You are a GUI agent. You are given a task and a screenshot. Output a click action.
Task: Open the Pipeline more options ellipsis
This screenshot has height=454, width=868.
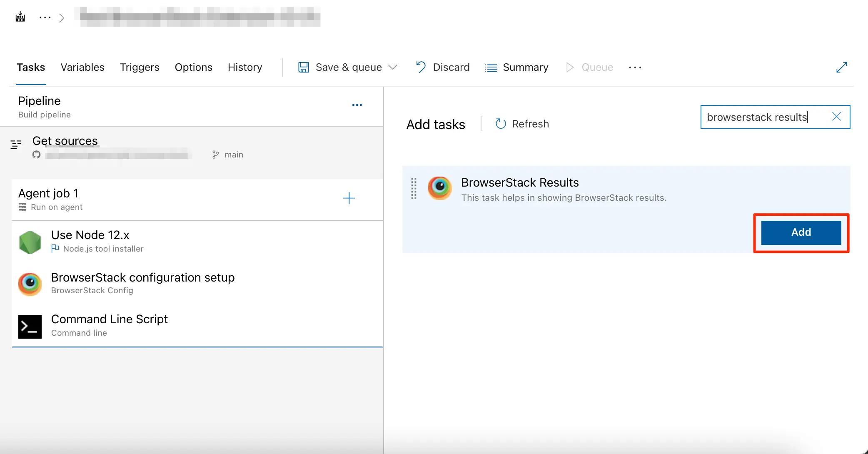[x=357, y=105]
